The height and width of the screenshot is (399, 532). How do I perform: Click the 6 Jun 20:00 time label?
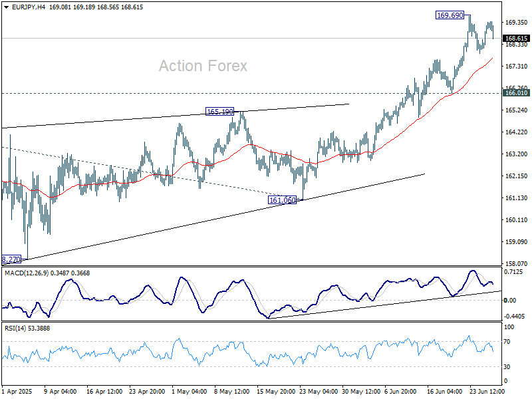coord(400,392)
